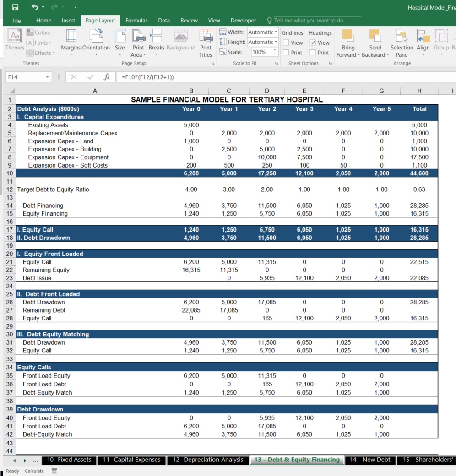Open theme Fonts options
The height and width of the screenshot is (476, 456).
pyautogui.click(x=39, y=43)
